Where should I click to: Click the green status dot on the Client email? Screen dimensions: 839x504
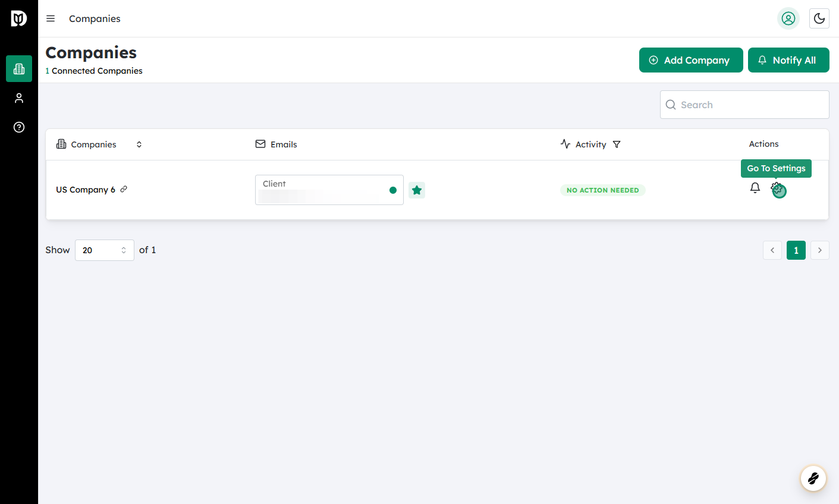pyautogui.click(x=393, y=190)
